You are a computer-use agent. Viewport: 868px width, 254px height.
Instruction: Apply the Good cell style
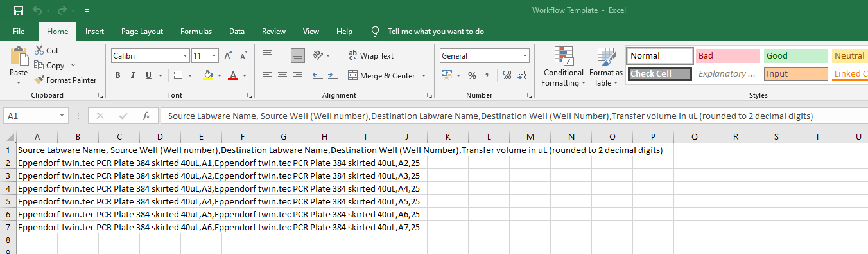[x=796, y=56]
